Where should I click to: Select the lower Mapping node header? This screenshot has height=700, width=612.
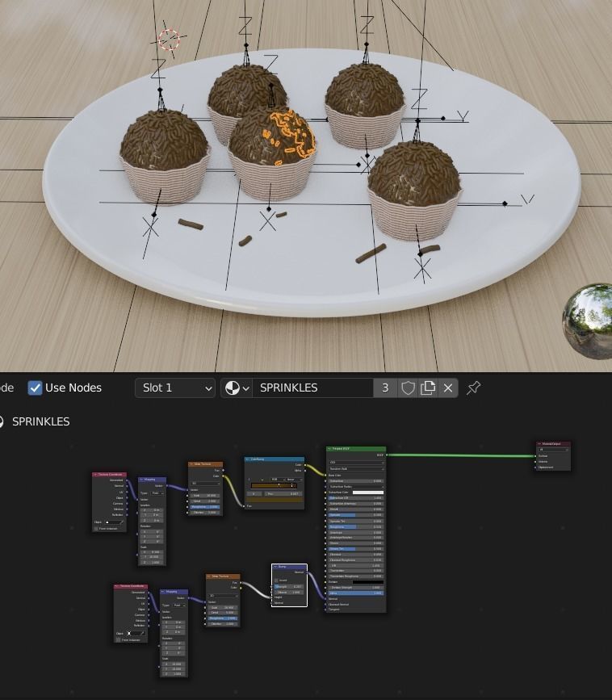[174, 592]
